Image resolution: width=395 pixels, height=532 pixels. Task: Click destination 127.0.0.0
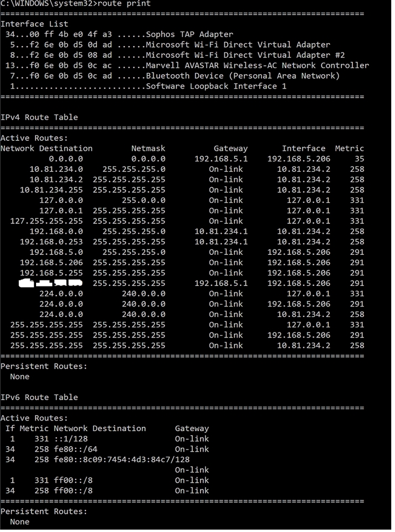pyautogui.click(x=61, y=201)
